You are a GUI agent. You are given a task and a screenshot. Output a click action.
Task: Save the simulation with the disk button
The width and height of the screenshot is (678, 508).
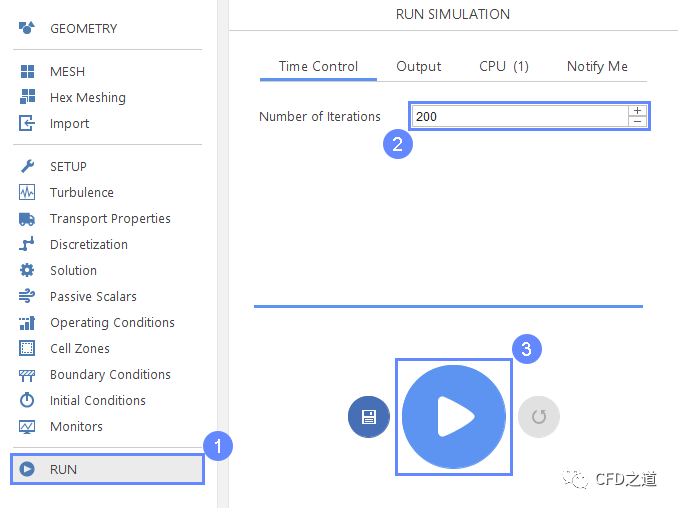click(x=369, y=417)
